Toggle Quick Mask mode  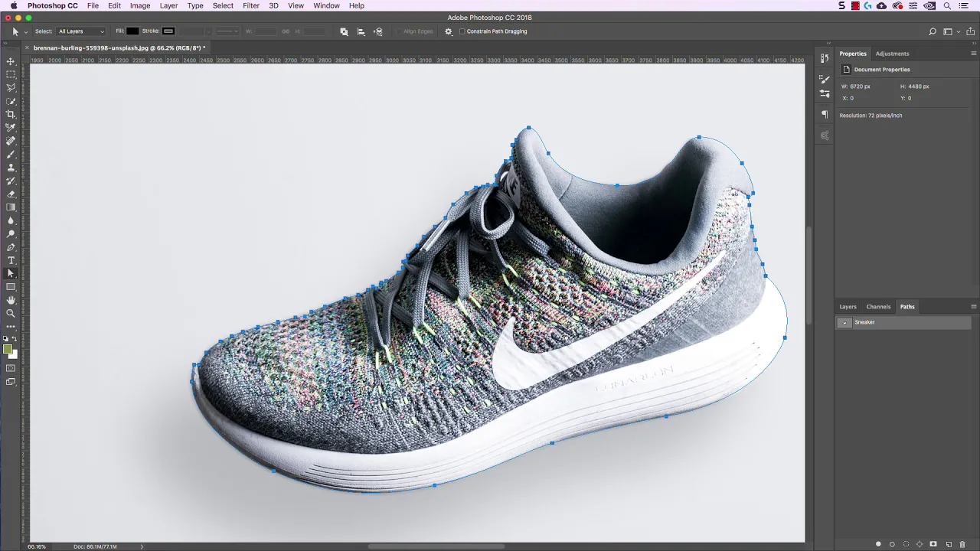click(x=11, y=368)
